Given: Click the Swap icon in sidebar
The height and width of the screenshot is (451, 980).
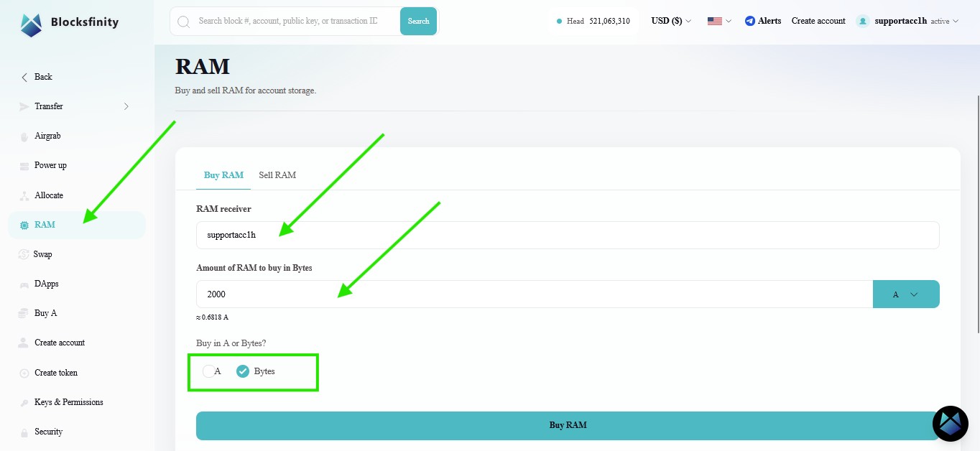Looking at the screenshot, I should (23, 254).
